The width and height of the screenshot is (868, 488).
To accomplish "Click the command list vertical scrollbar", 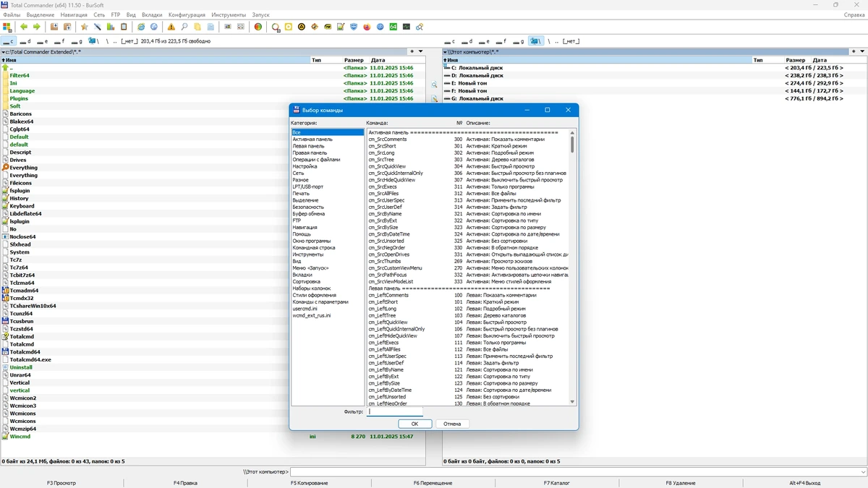I will (572, 267).
